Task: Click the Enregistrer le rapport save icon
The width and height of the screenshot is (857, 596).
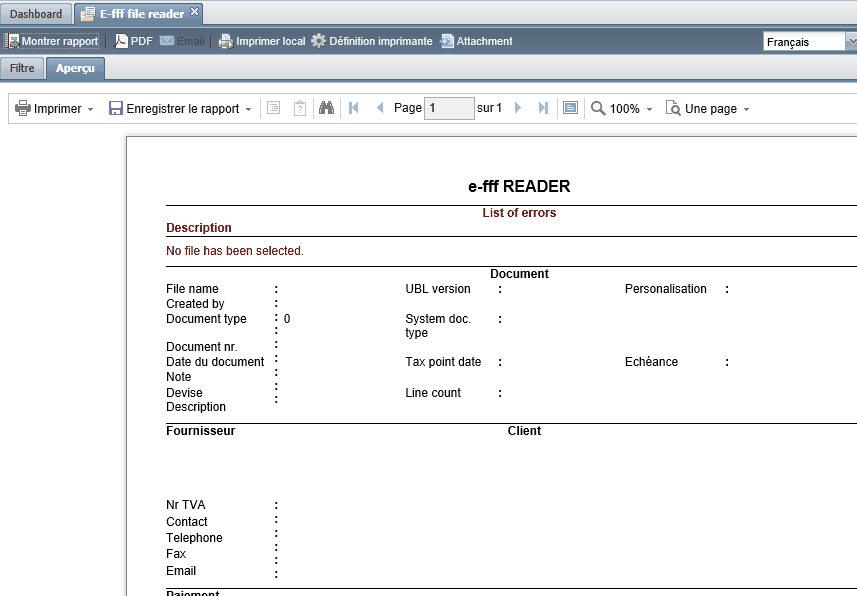Action: tap(115, 108)
